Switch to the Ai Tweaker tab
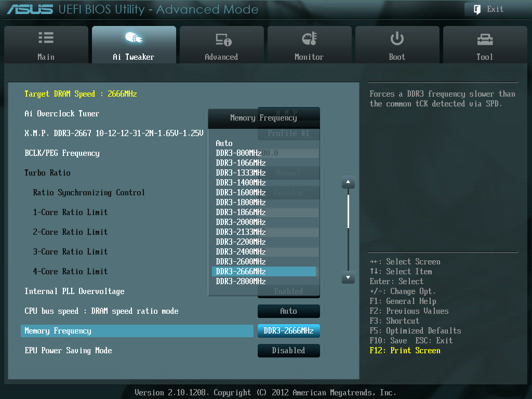This screenshot has height=399, width=532. (x=134, y=45)
